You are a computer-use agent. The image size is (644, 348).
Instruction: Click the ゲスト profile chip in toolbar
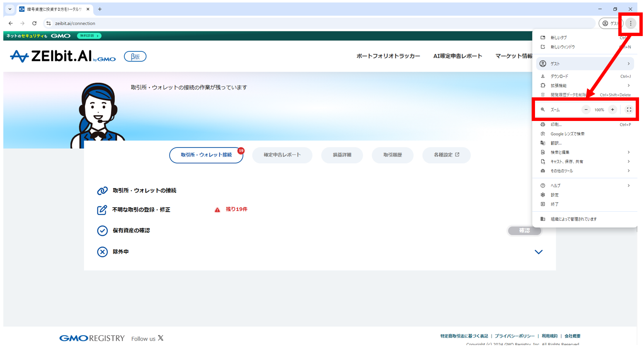point(610,23)
